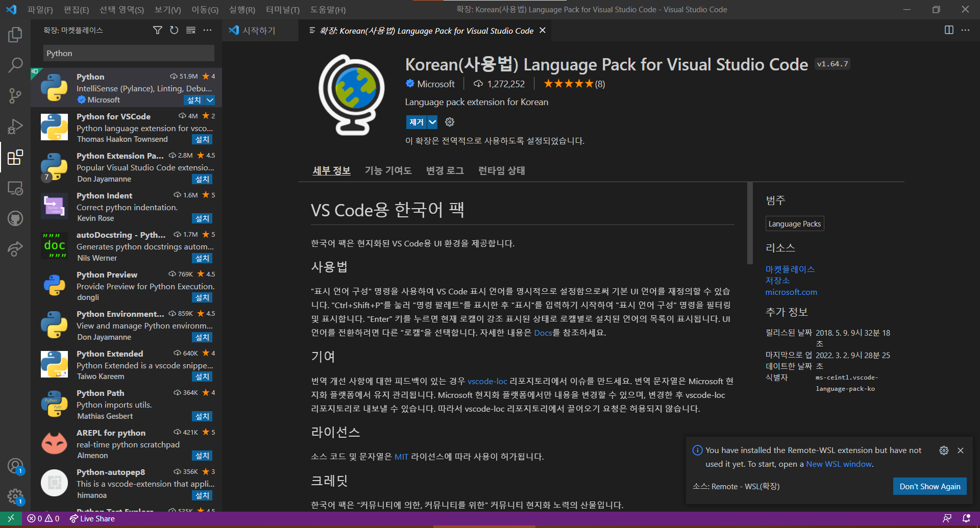Install AREPL for python extension
The height and width of the screenshot is (528, 980).
[x=202, y=456]
